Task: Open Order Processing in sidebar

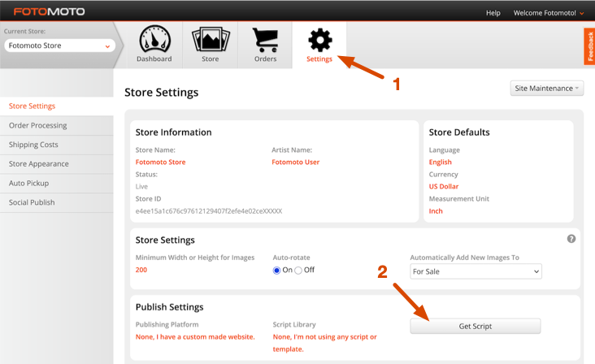Action: pos(57,125)
